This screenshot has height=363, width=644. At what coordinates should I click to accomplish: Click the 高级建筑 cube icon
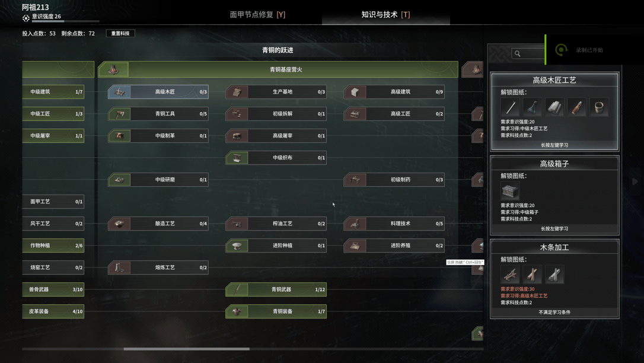point(355,92)
